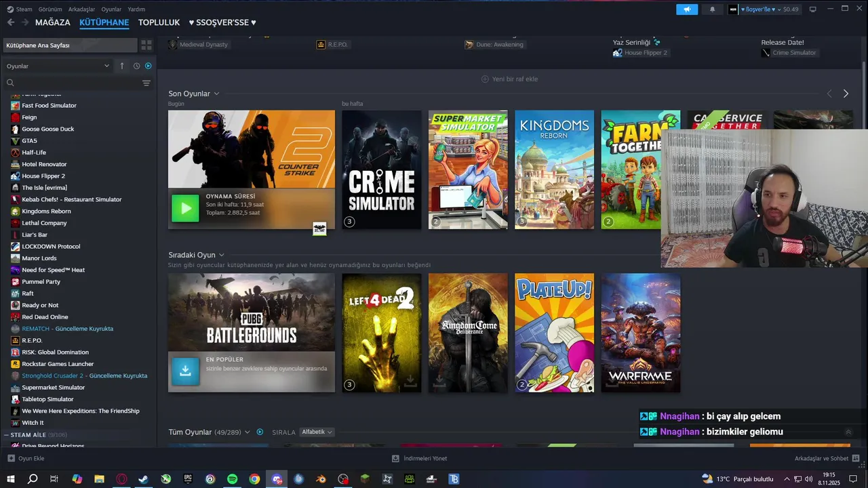Sort library list with the up arrow

pyautogui.click(x=122, y=66)
